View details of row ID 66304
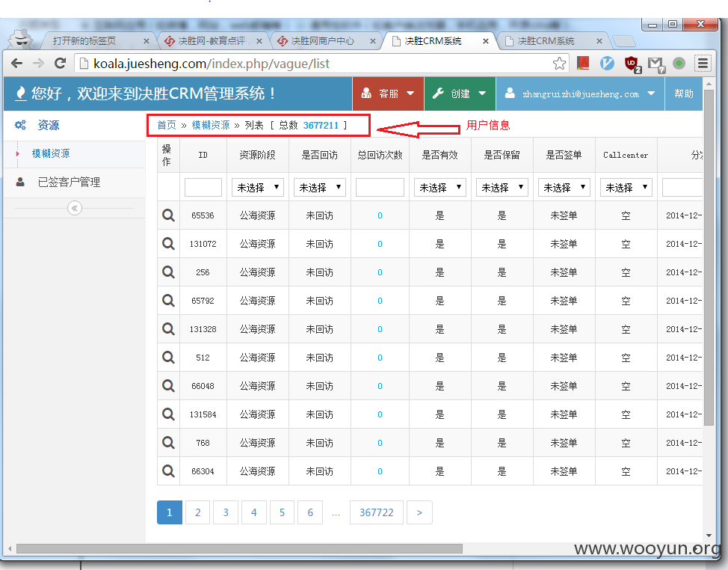This screenshot has width=728, height=570. click(x=168, y=471)
